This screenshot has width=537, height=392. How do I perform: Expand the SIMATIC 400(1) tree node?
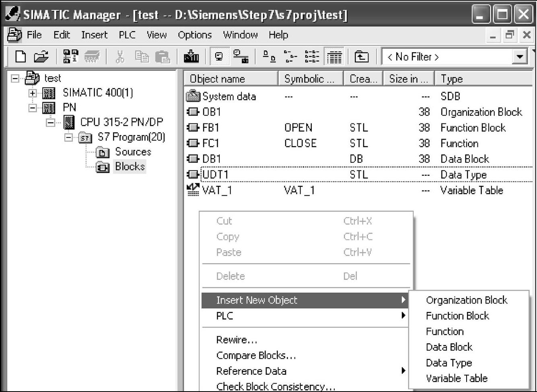pos(33,93)
